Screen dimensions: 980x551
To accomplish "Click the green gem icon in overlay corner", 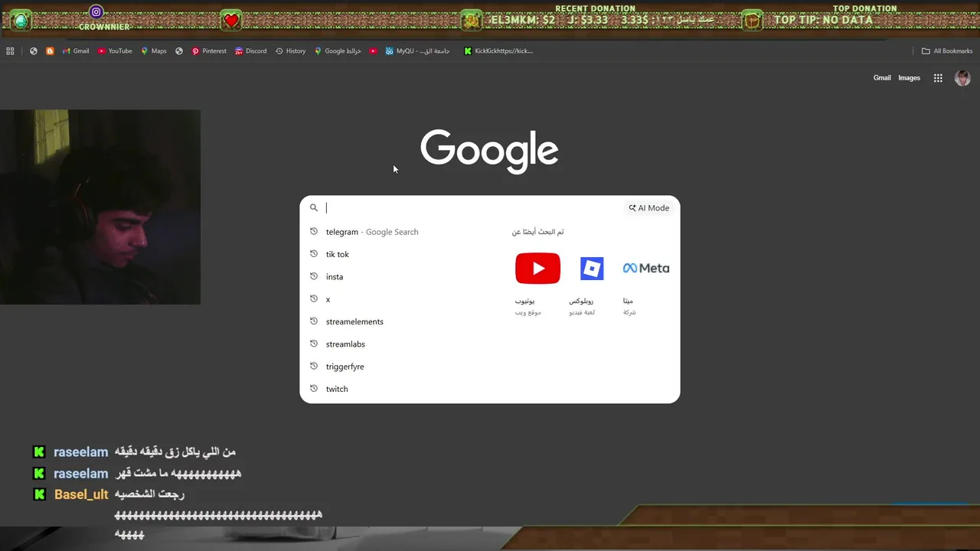I will [x=21, y=21].
